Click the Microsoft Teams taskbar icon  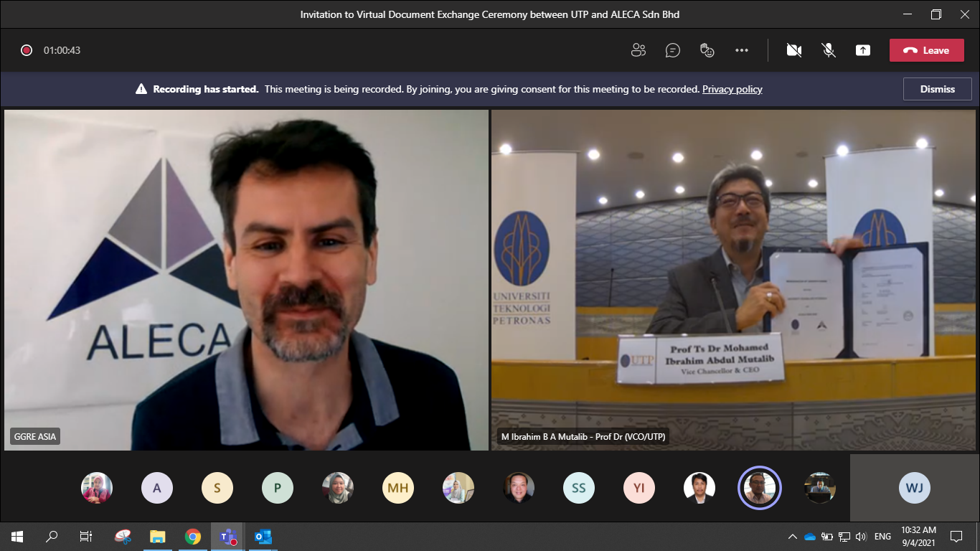[x=228, y=537]
